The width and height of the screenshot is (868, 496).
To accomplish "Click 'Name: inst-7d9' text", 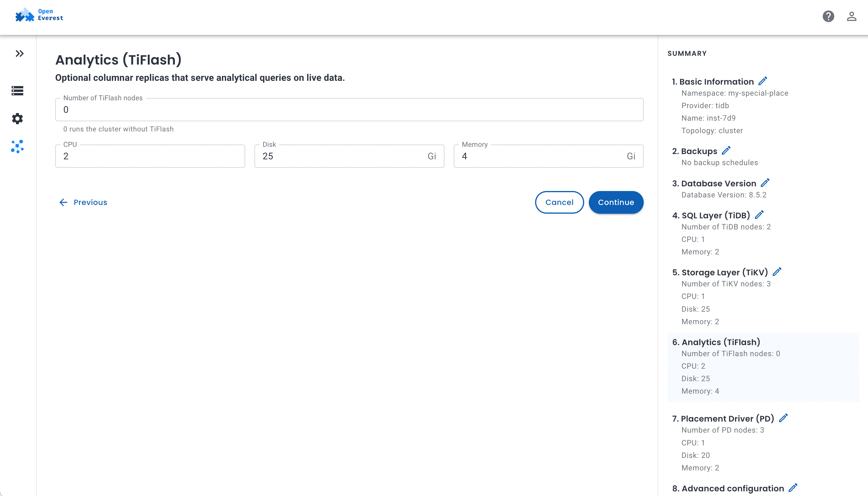I will (x=709, y=118).
